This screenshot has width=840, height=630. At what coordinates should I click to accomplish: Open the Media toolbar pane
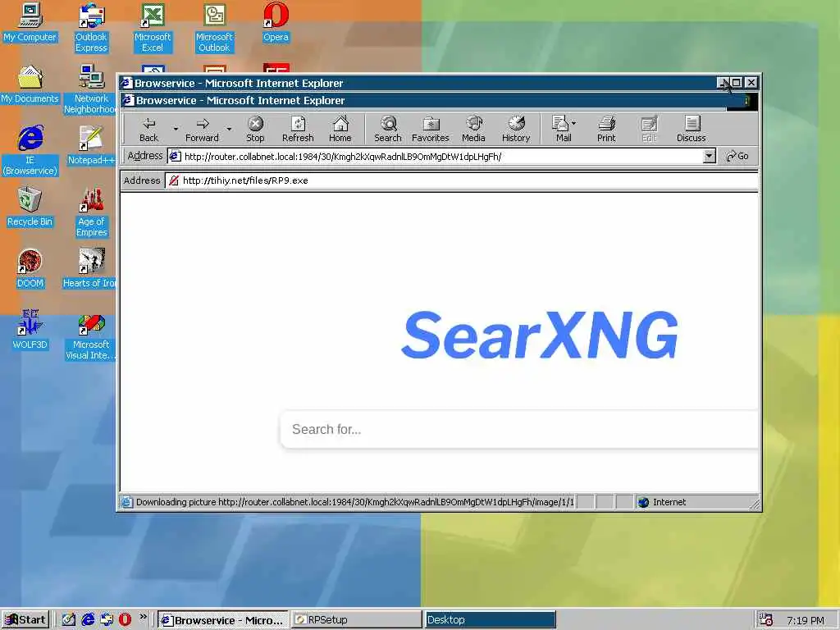point(473,129)
